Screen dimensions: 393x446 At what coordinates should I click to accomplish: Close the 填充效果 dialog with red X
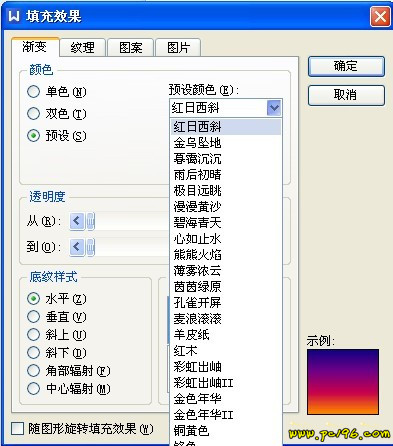(x=380, y=16)
